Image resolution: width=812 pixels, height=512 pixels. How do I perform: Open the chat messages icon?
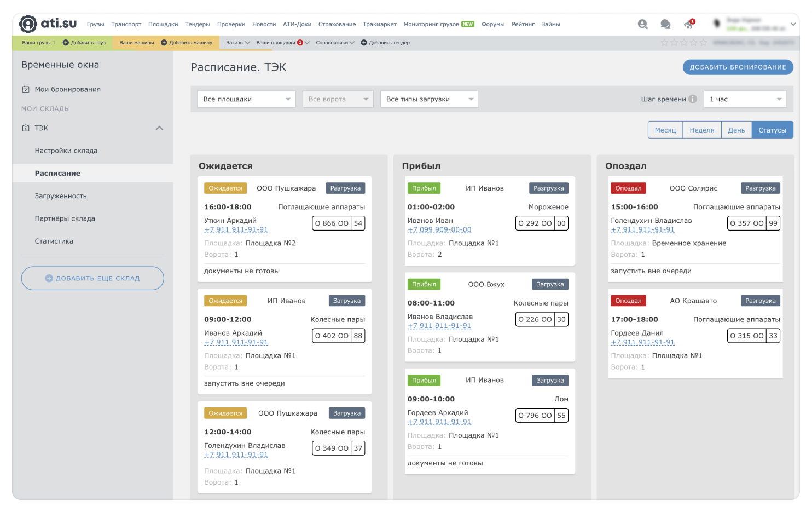click(x=665, y=24)
